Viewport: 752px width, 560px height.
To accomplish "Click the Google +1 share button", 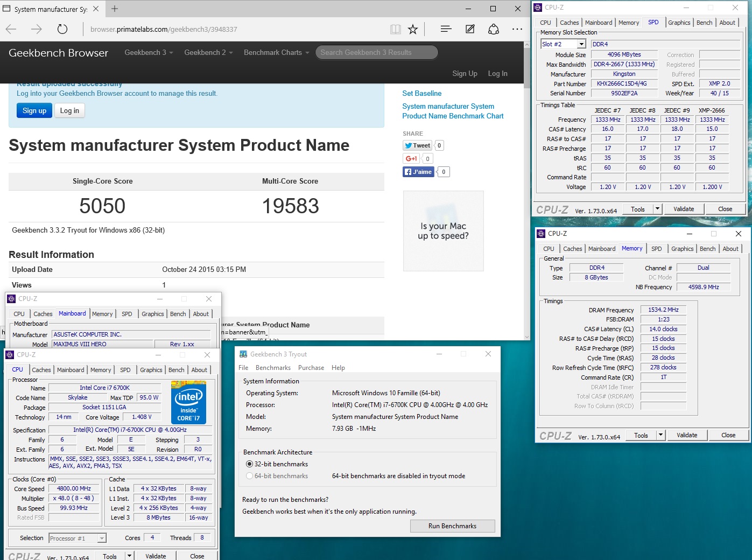I will tap(411, 158).
